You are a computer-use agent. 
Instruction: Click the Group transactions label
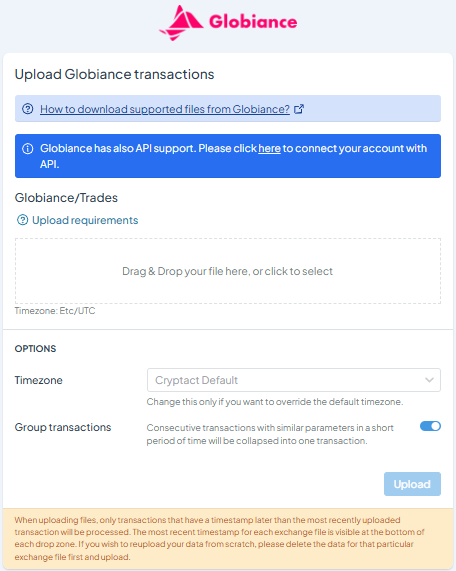pyautogui.click(x=63, y=427)
